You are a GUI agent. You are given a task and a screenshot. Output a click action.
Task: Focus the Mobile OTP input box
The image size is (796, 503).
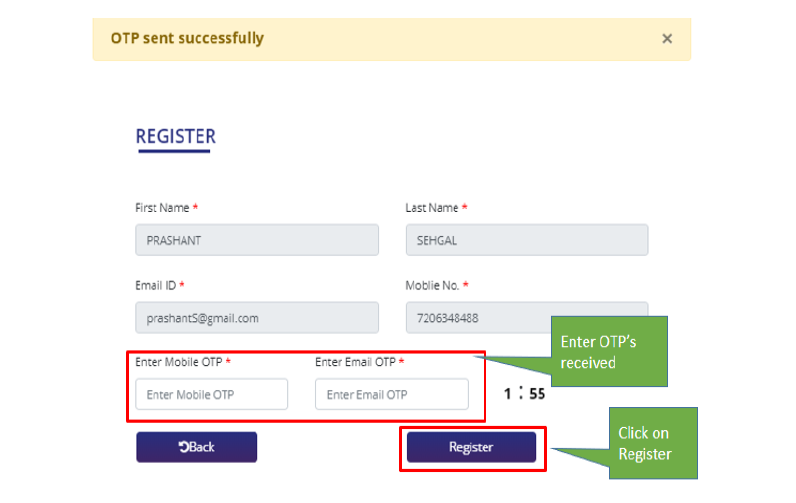click(x=212, y=394)
